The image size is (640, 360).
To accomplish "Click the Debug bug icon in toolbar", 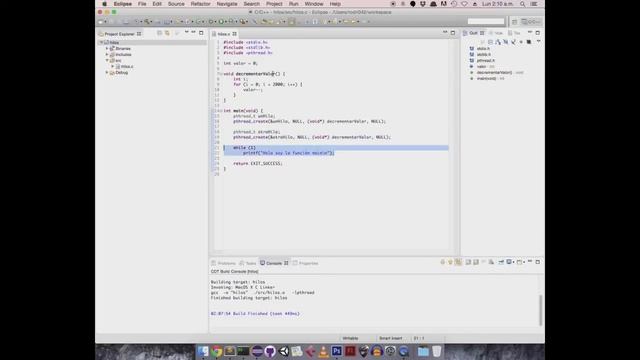I will [211, 22].
